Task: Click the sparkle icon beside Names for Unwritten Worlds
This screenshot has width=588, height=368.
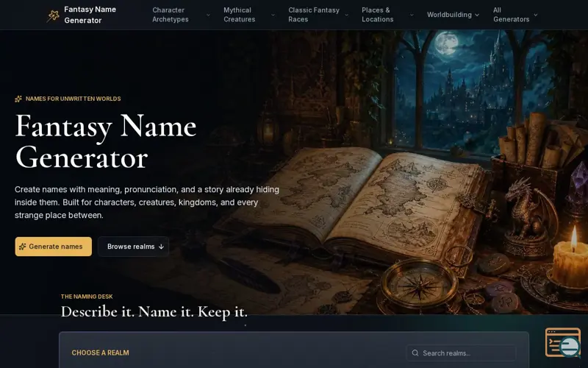Action: [18, 99]
